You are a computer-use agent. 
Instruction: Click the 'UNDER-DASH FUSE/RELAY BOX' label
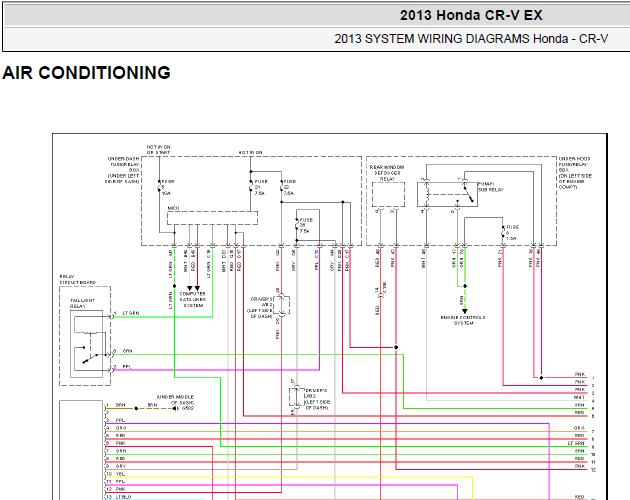124,164
